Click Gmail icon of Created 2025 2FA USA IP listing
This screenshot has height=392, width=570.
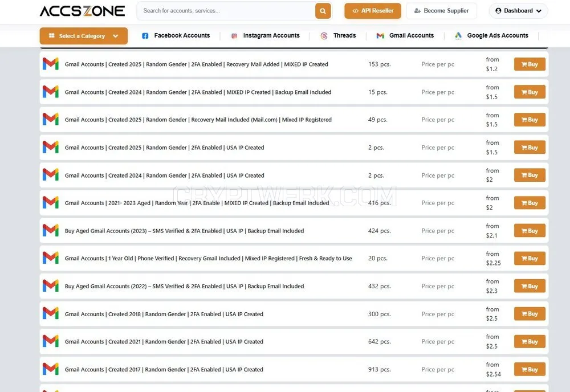pyautogui.click(x=51, y=147)
